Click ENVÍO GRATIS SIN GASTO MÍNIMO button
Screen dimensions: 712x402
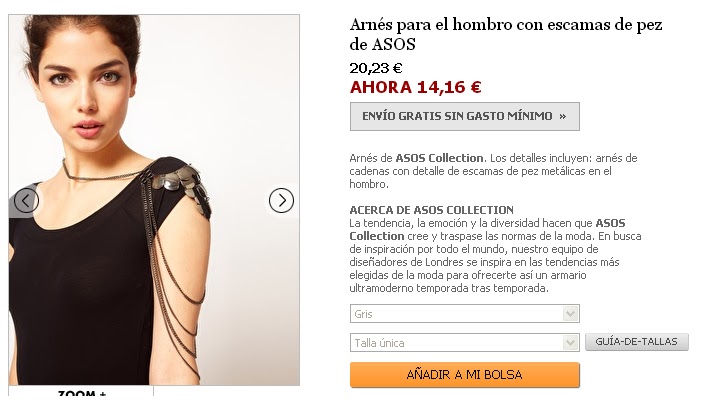(x=465, y=116)
